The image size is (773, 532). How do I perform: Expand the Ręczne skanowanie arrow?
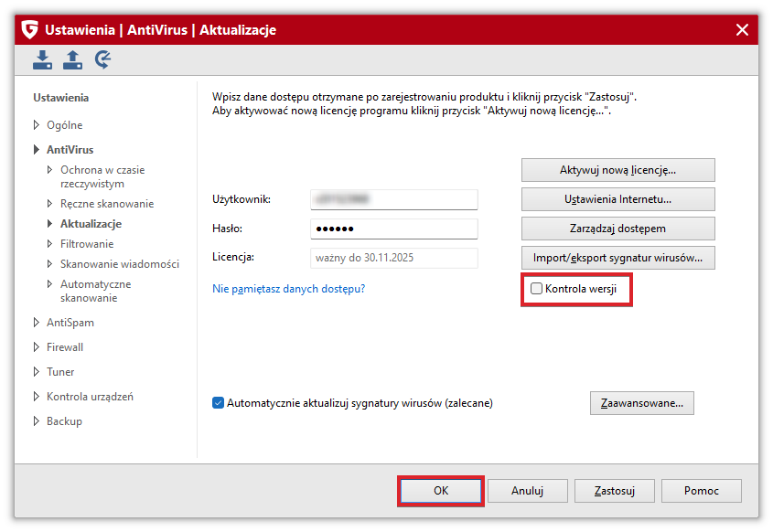coord(49,204)
